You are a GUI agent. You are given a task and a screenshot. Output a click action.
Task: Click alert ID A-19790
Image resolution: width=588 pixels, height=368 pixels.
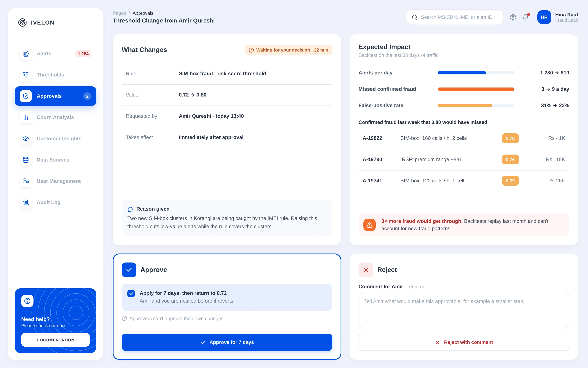click(x=372, y=159)
